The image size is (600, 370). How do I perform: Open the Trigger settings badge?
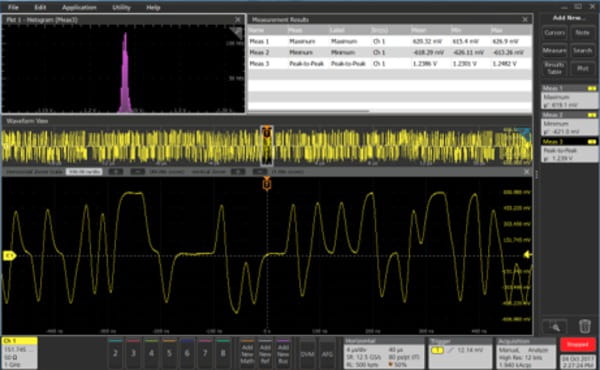(x=460, y=352)
